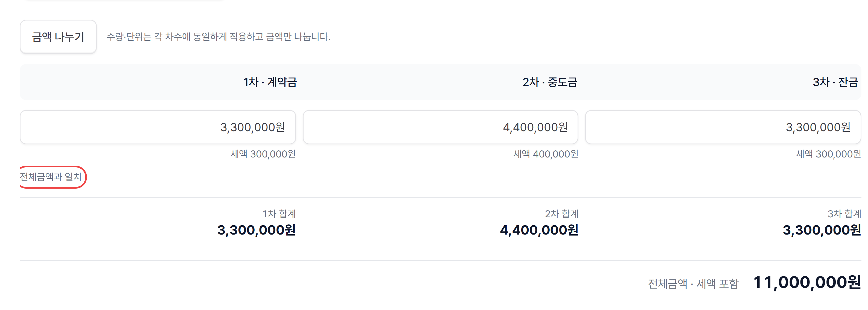This screenshot has width=868, height=310.
Task: Edit the 2차 중도금 amount field
Action: click(440, 127)
